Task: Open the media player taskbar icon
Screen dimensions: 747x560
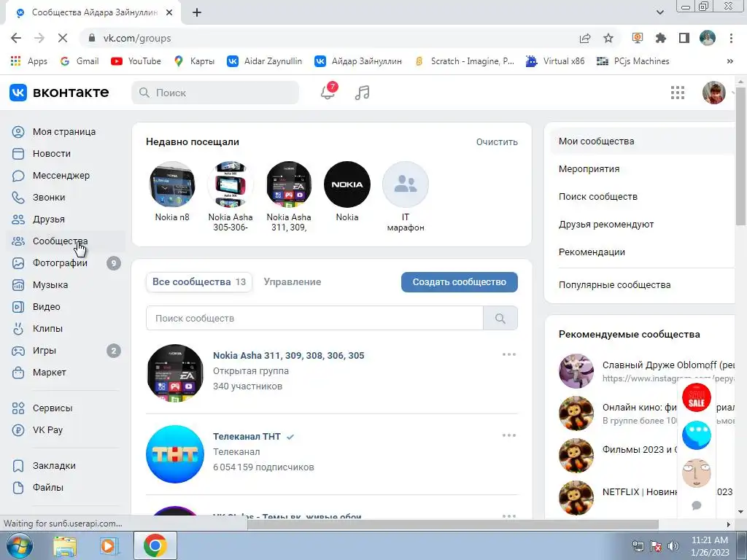Action: [109, 545]
